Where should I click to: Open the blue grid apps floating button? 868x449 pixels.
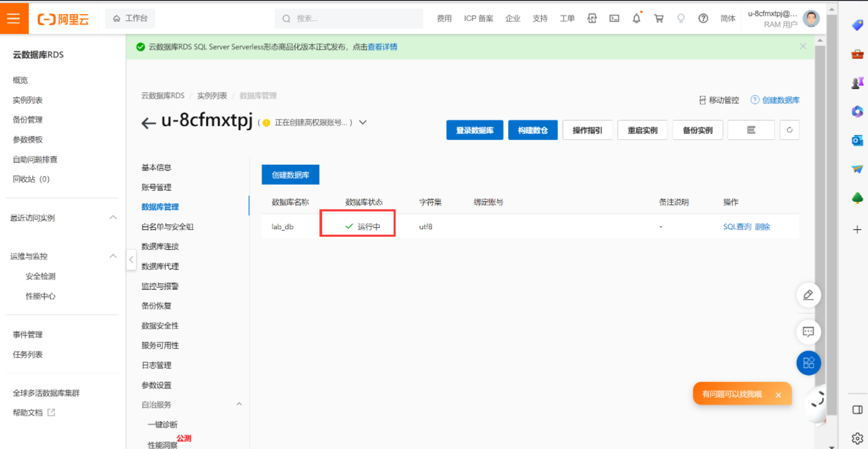click(808, 363)
